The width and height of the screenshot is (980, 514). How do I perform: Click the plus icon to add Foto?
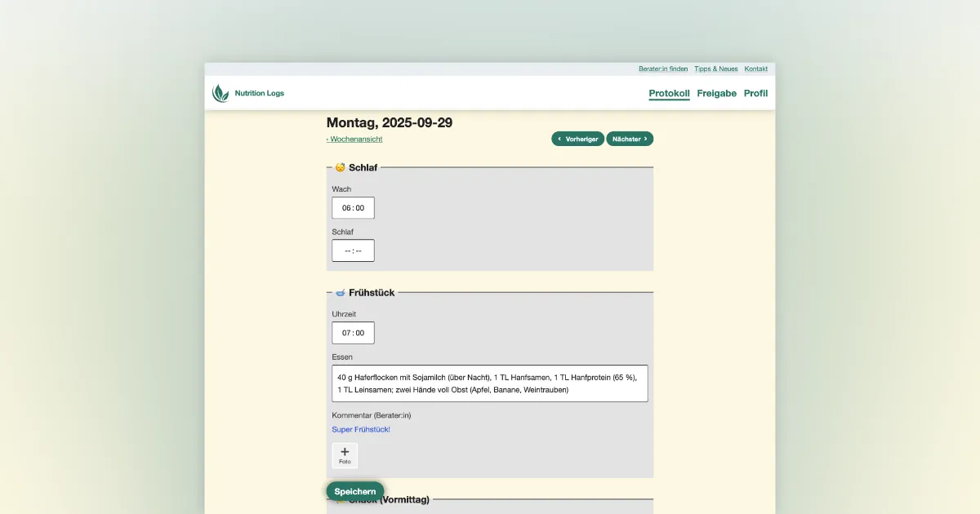pos(345,453)
